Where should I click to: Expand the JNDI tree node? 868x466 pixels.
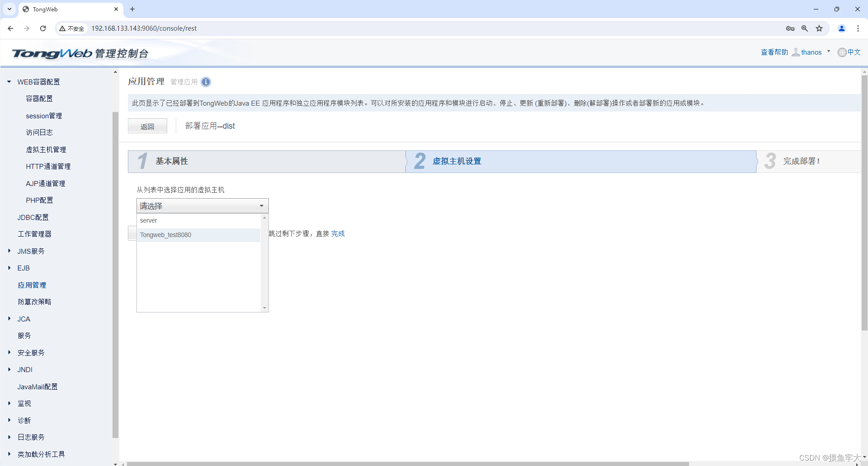point(9,369)
